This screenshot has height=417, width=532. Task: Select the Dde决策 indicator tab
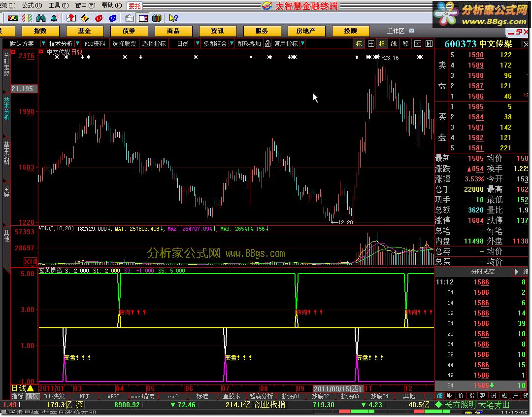tap(54, 396)
